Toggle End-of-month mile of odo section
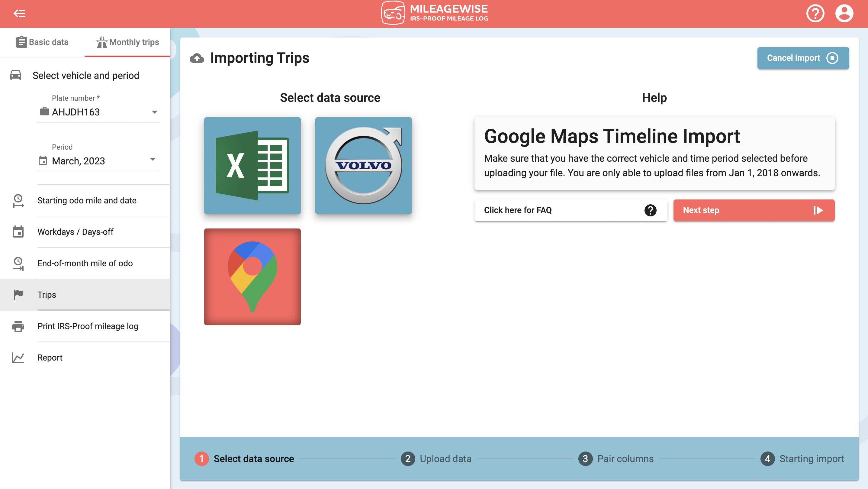The height and width of the screenshot is (489, 868). 85,263
